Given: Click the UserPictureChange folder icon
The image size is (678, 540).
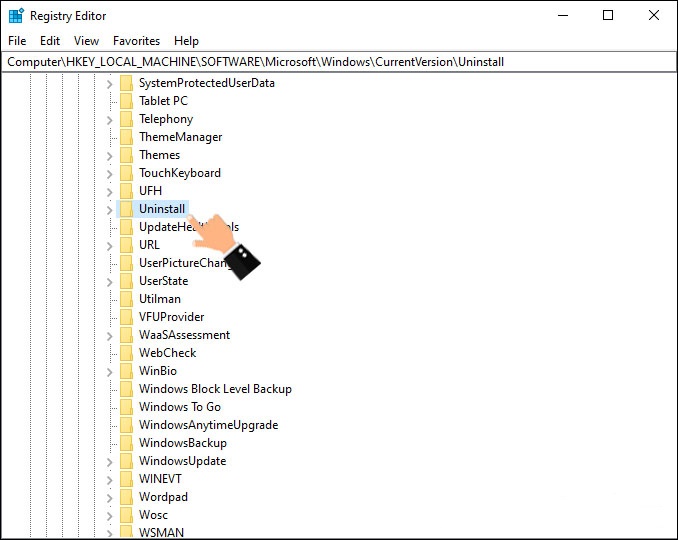Looking at the screenshot, I should tap(126, 263).
